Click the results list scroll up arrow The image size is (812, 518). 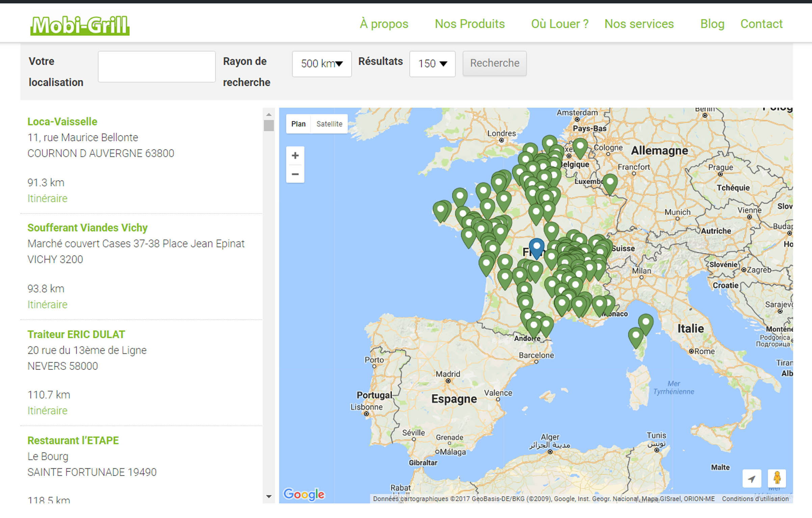pyautogui.click(x=269, y=114)
